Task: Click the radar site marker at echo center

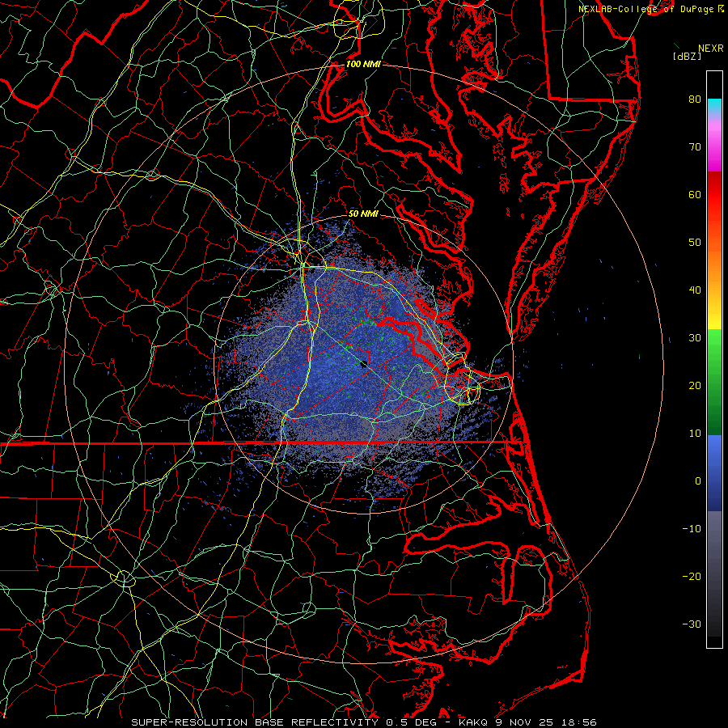Action: click(x=364, y=364)
